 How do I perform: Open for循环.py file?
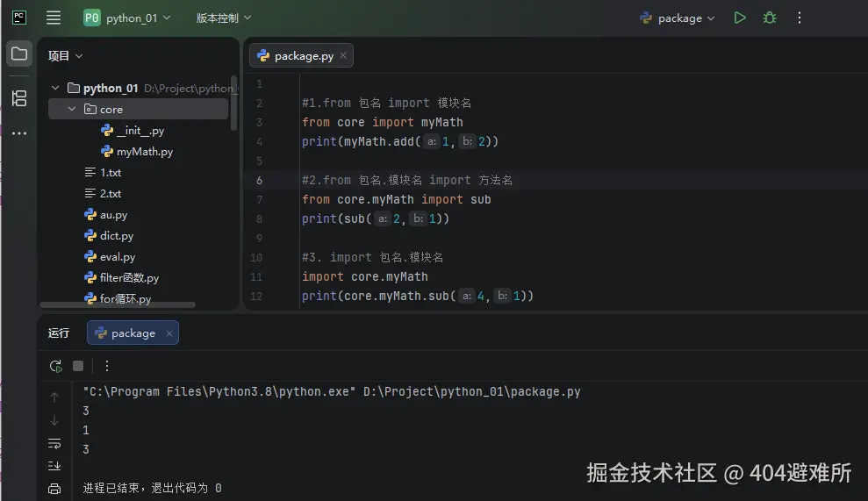pyautogui.click(x=118, y=299)
